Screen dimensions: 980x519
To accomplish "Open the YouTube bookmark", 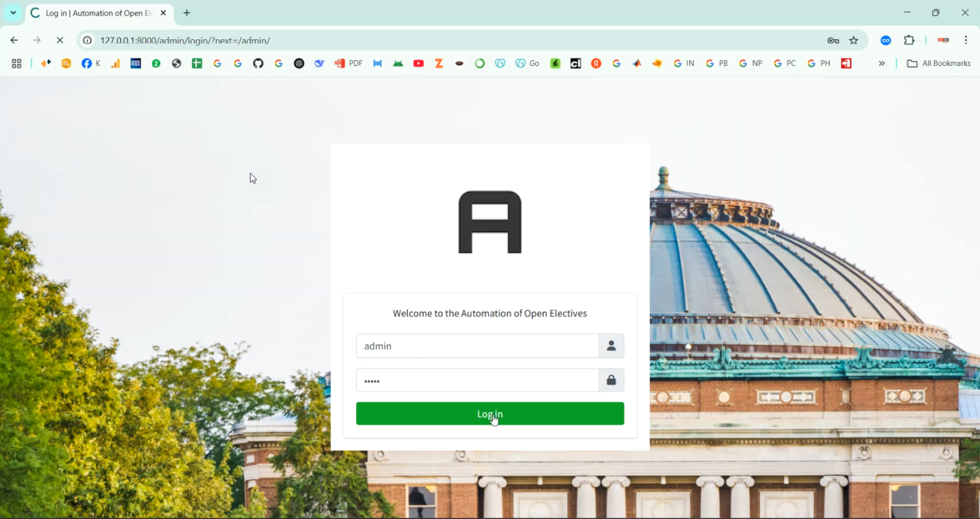I will (x=419, y=63).
